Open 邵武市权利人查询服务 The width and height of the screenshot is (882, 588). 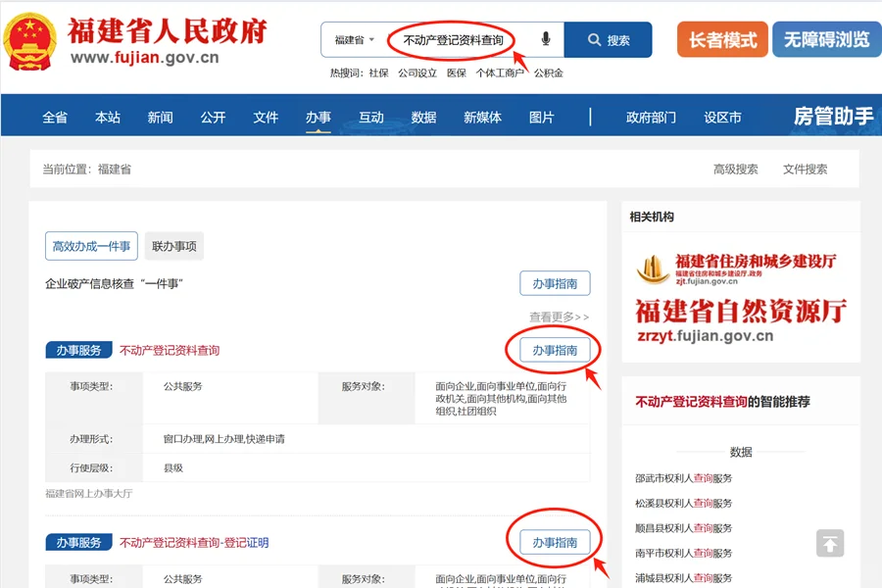point(683,478)
